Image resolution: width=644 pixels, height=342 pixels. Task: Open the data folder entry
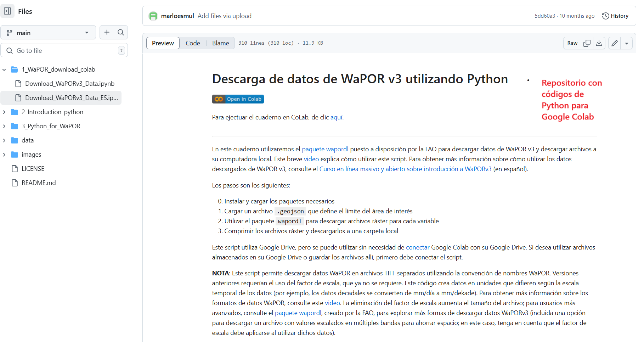coord(28,140)
